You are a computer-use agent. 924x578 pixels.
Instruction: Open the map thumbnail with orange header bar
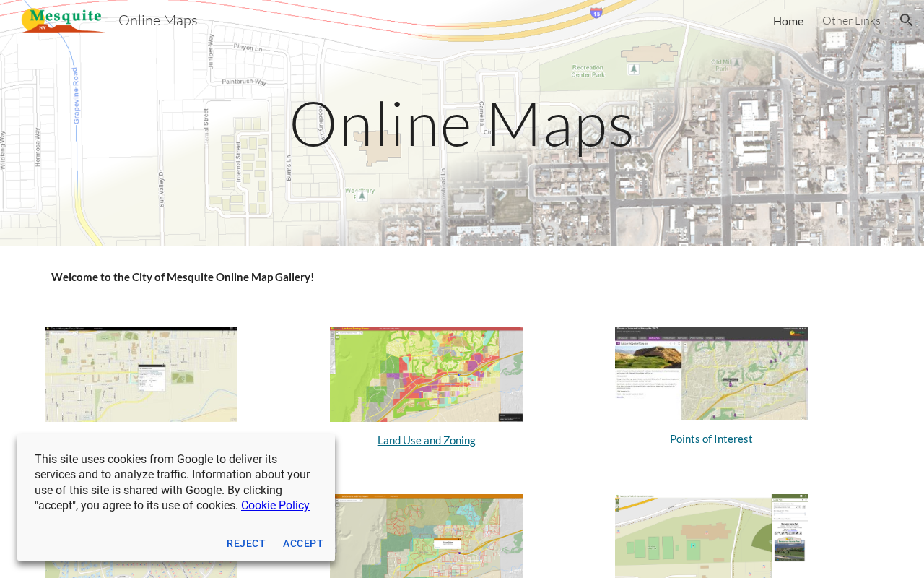(x=426, y=535)
